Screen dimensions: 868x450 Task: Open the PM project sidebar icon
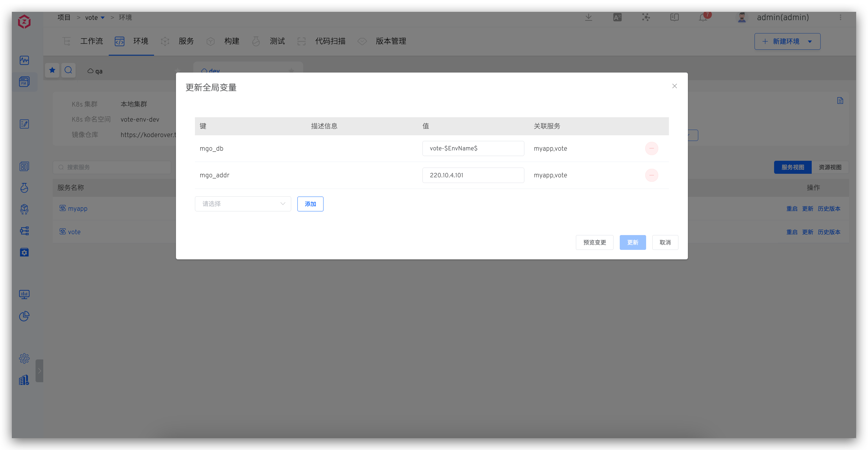click(x=24, y=81)
